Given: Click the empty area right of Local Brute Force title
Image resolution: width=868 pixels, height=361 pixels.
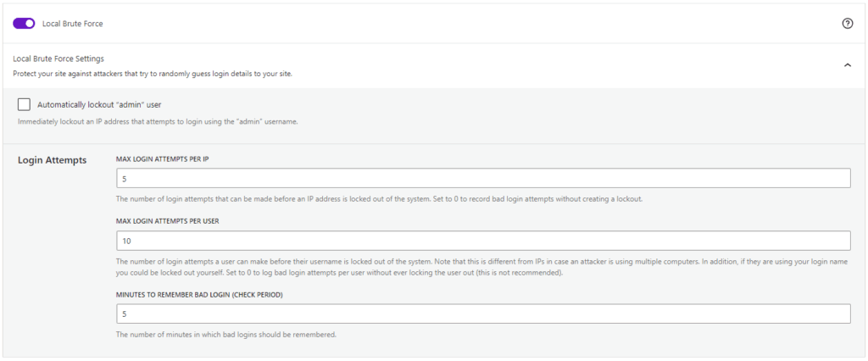Looking at the screenshot, I should [x=466, y=24].
